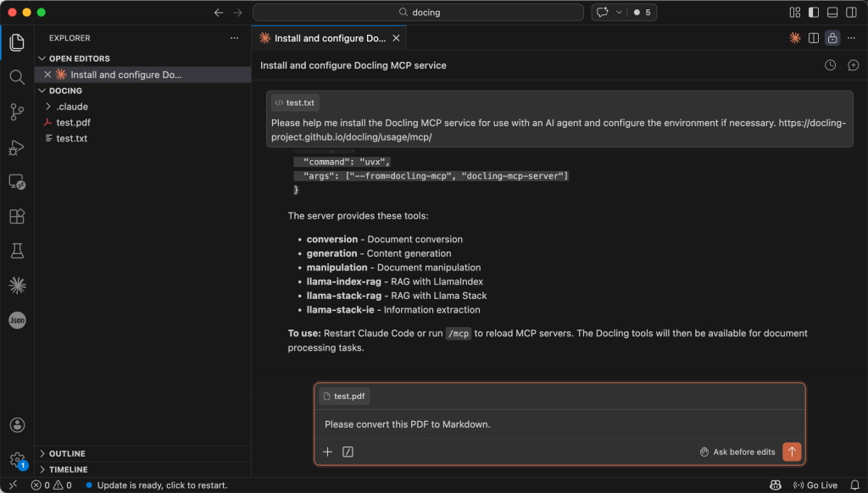Open the Search view in activity bar
868x493 pixels.
click(17, 77)
